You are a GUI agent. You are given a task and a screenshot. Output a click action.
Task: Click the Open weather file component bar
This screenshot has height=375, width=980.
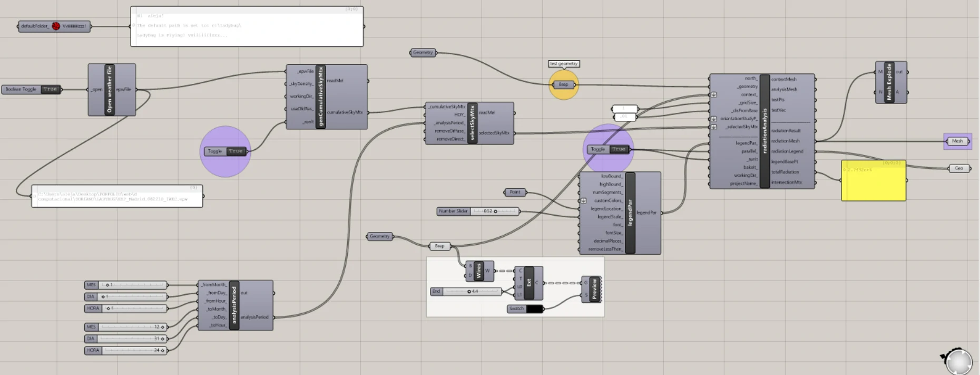(x=110, y=90)
